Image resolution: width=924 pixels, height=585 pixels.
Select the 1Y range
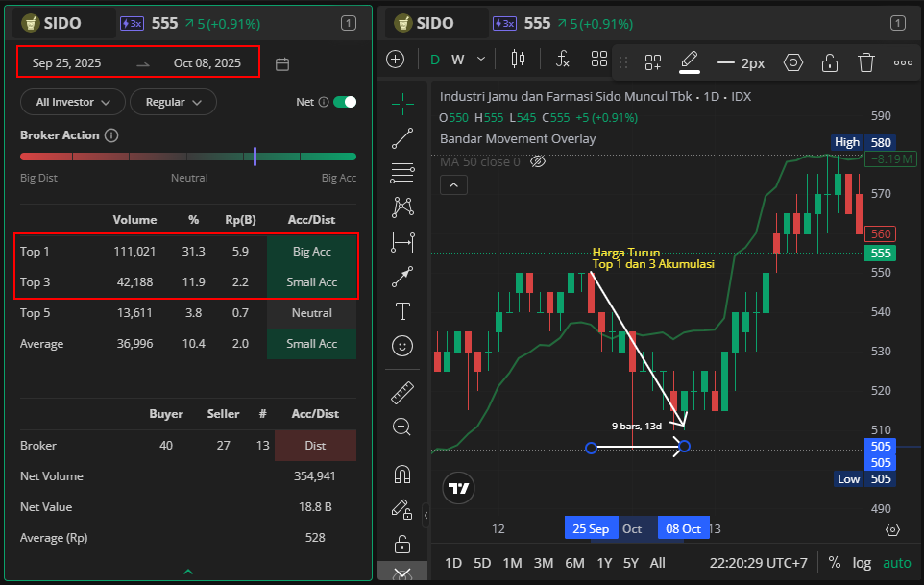click(x=604, y=563)
